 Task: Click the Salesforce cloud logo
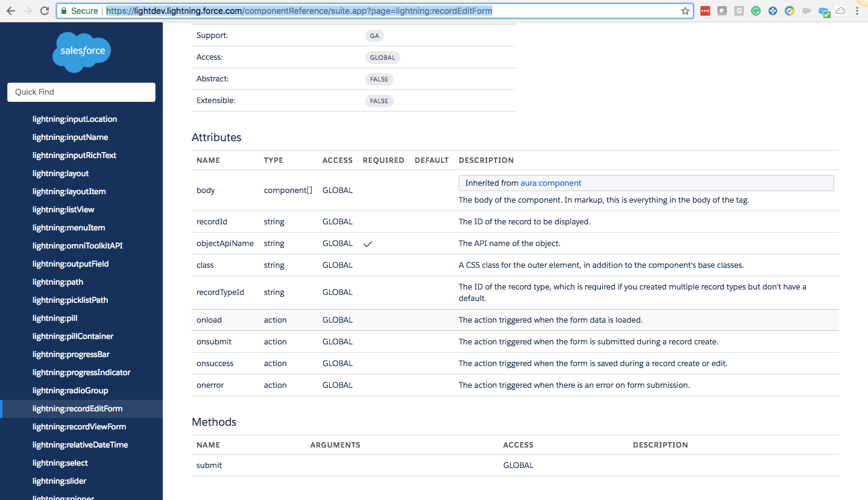(82, 52)
